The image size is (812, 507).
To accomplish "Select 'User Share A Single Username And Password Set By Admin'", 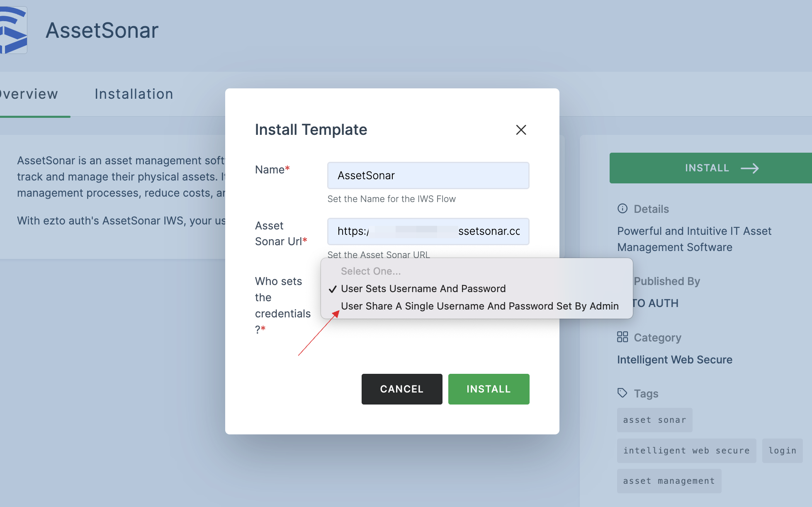I will [x=479, y=306].
